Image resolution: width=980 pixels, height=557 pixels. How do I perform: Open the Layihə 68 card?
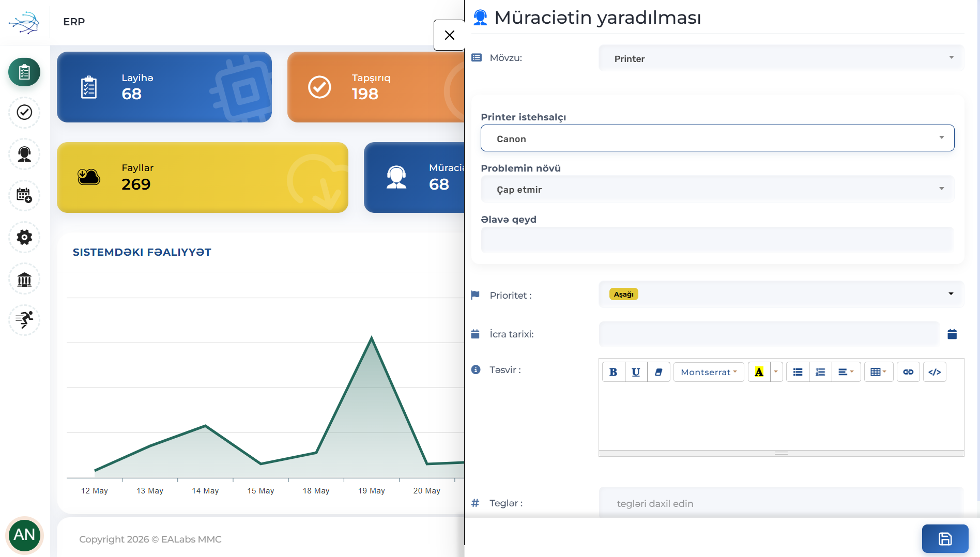[x=164, y=87]
